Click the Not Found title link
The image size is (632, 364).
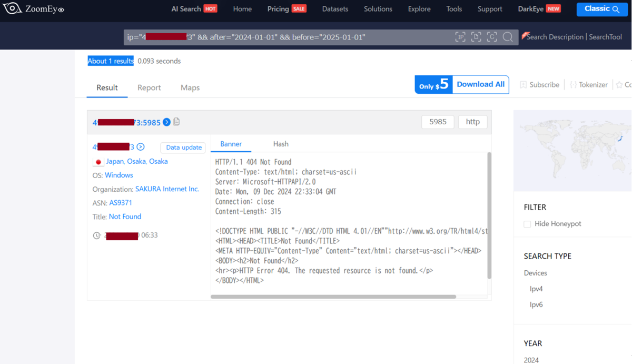coord(125,217)
